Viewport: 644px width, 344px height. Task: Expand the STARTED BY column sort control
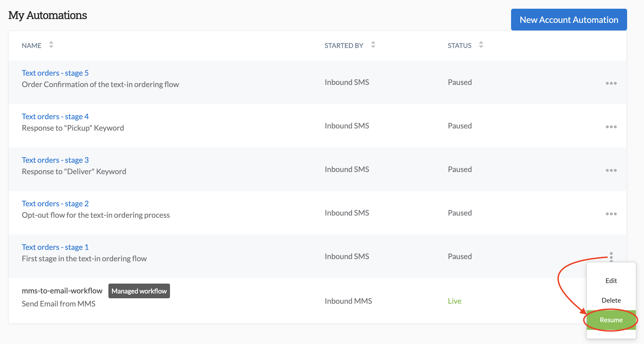373,45
